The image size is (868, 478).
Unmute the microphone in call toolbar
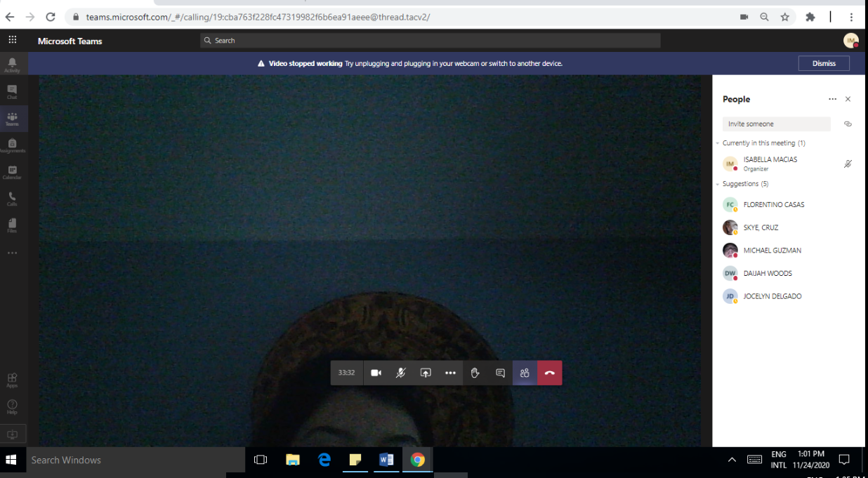click(x=400, y=373)
